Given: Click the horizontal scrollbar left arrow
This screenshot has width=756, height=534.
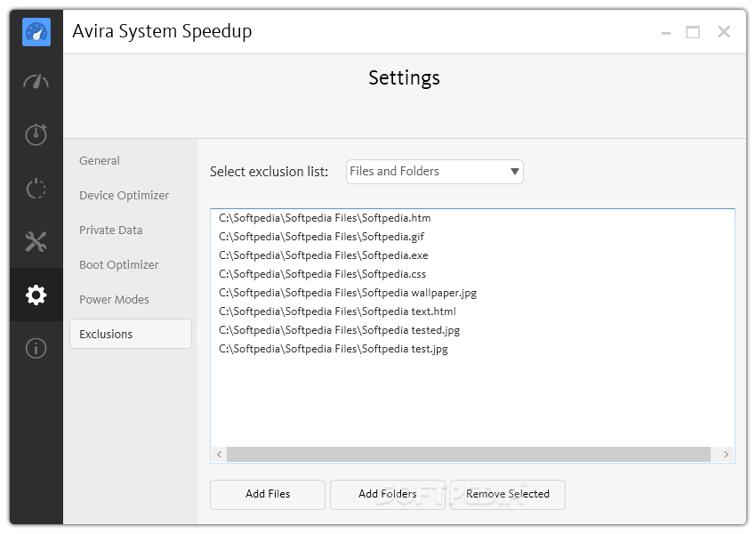Looking at the screenshot, I should coord(220,455).
